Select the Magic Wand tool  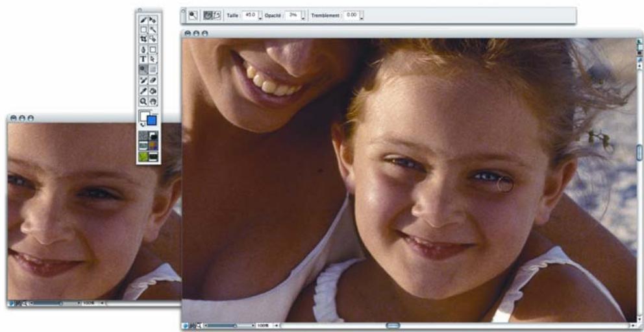[153, 30]
